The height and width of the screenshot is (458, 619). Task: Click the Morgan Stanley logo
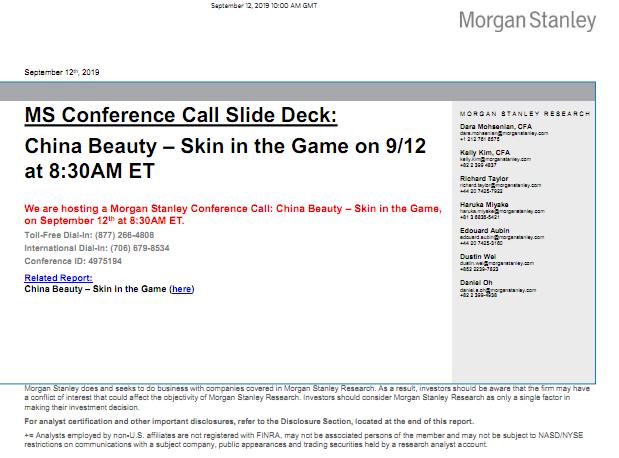[x=527, y=21]
